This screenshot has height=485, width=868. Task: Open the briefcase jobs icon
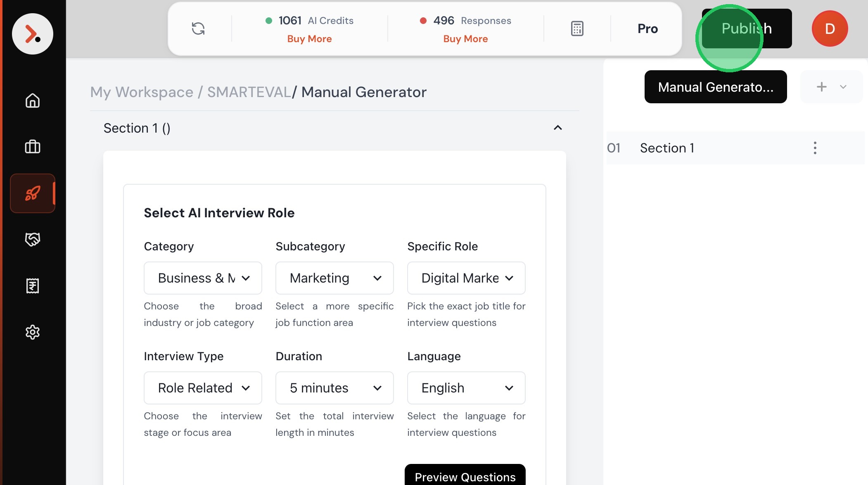[33, 147]
